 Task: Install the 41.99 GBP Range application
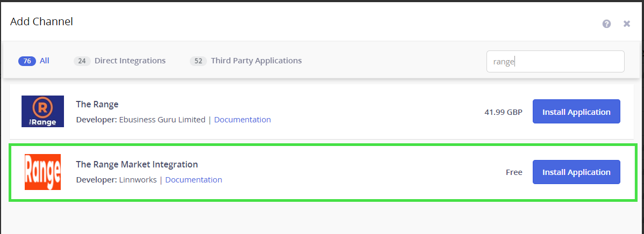pos(576,112)
